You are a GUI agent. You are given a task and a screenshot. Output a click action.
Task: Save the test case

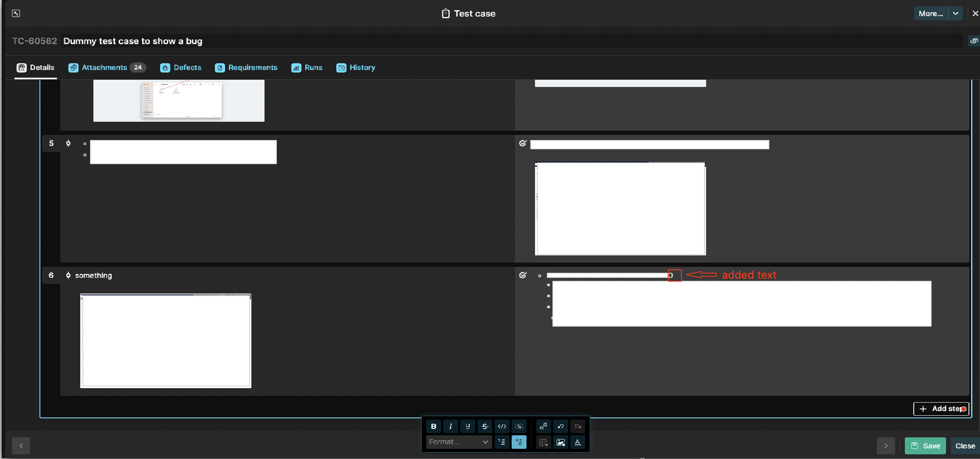click(925, 446)
